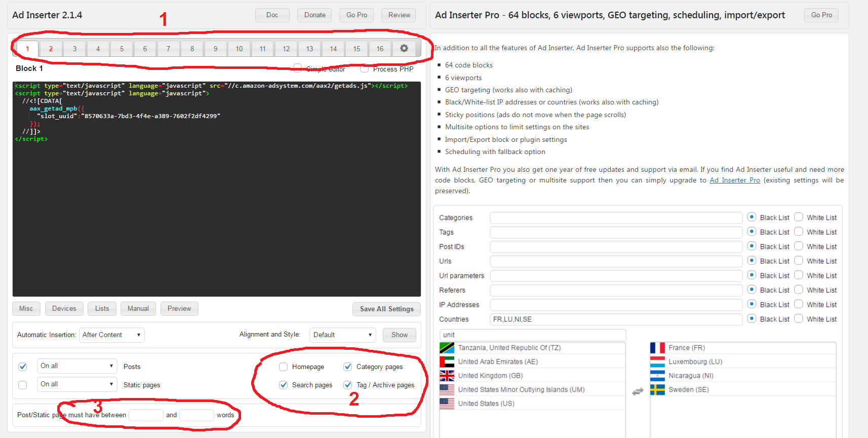The width and height of the screenshot is (868, 438).
Task: Click the Categories input field
Action: pyautogui.click(x=616, y=218)
